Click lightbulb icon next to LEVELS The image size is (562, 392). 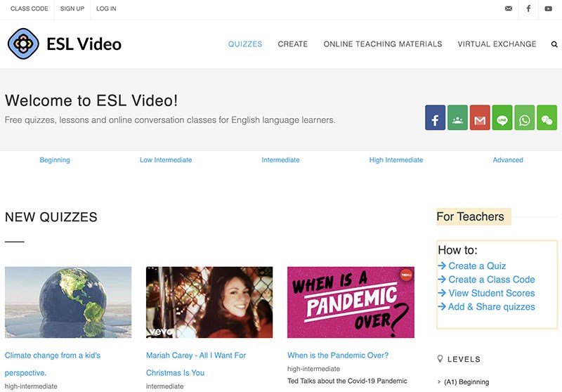440,359
